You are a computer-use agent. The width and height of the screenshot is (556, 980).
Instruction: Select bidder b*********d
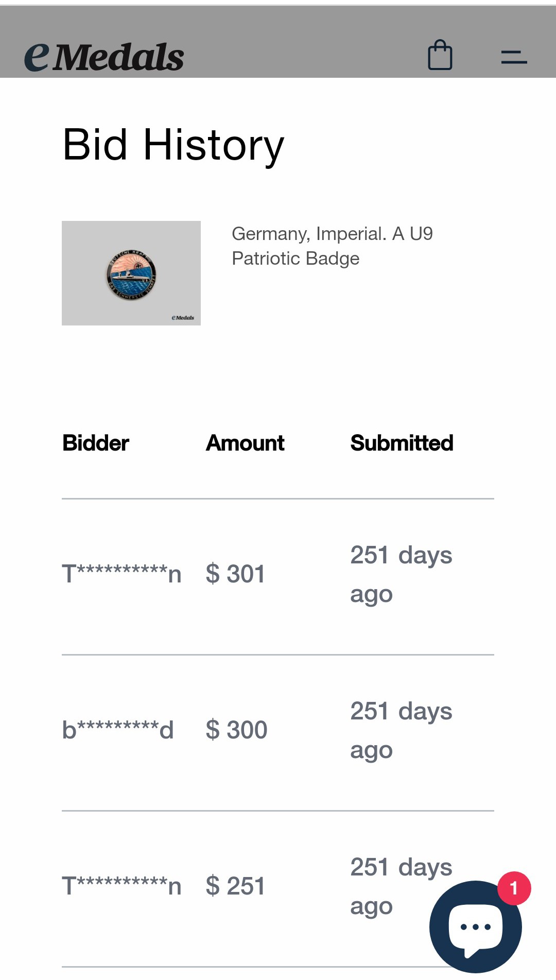(x=118, y=730)
